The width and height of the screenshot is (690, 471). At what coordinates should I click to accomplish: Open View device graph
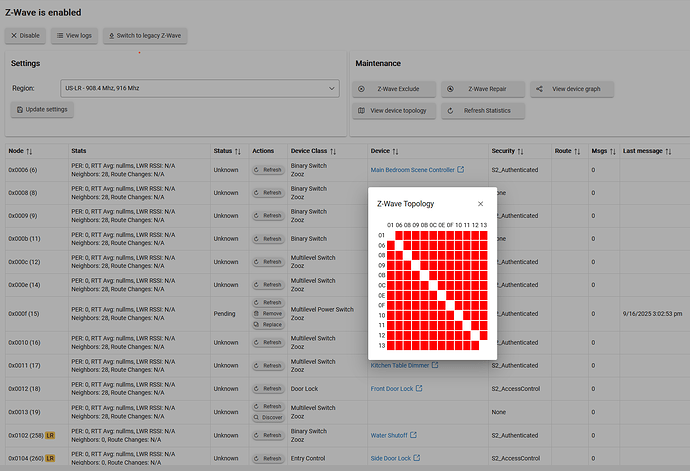point(570,89)
